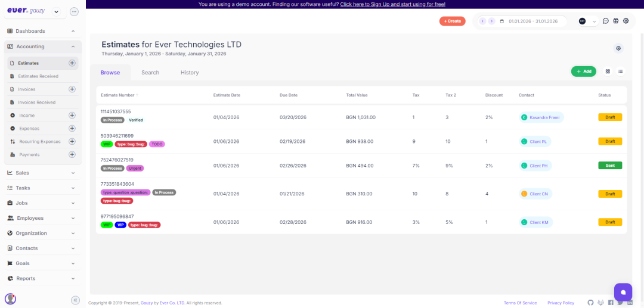The width and height of the screenshot is (644, 308).
Task: Sort by Estimate Number column header
Action: click(x=118, y=95)
